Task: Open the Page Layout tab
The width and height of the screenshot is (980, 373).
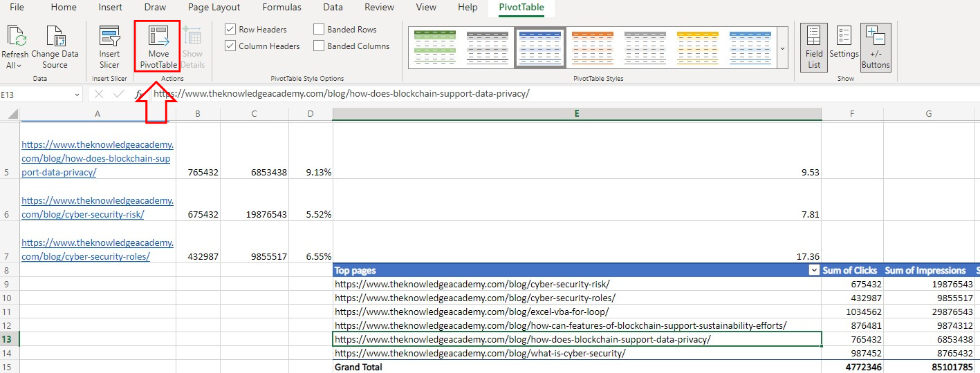Action: [x=214, y=7]
